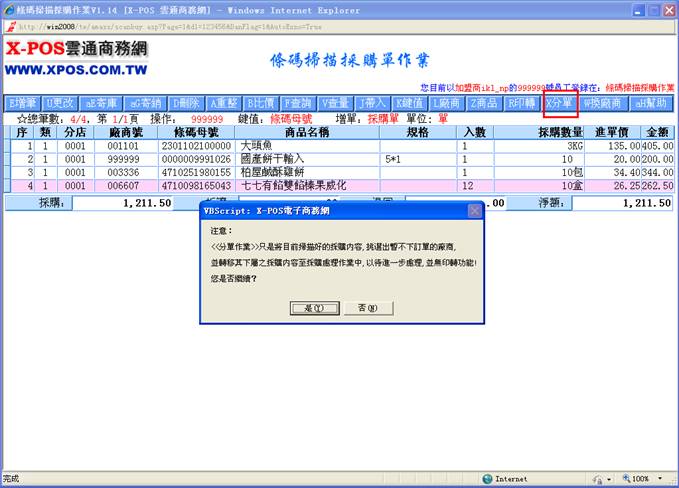The image size is (679, 488).
Task: Open the aH幫助 help button
Action: [651, 103]
